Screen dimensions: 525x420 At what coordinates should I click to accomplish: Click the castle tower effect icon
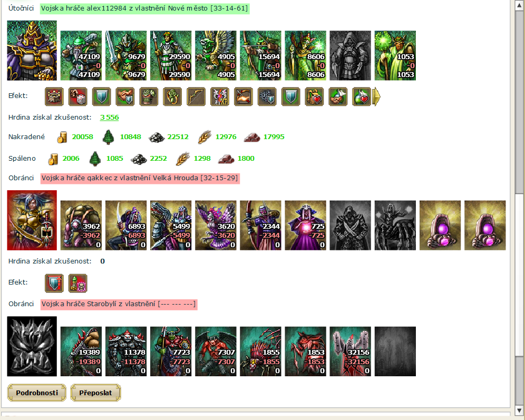54,97
